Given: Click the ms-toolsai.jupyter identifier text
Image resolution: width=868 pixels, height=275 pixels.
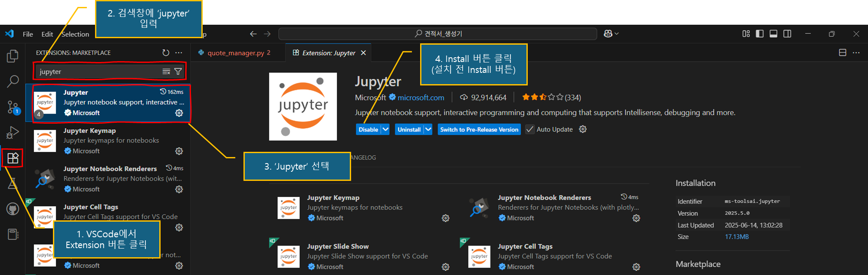Looking at the screenshot, I should point(752,201).
